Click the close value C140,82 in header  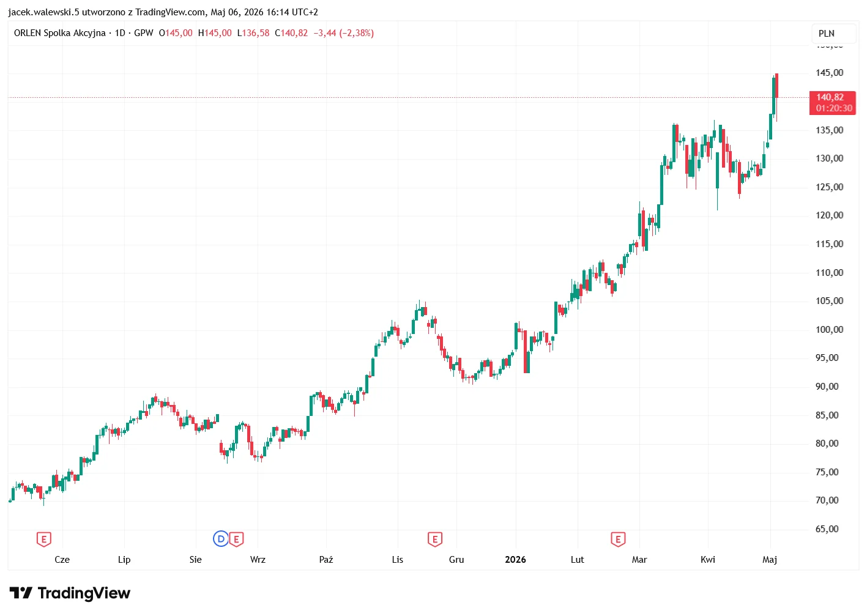pos(291,33)
